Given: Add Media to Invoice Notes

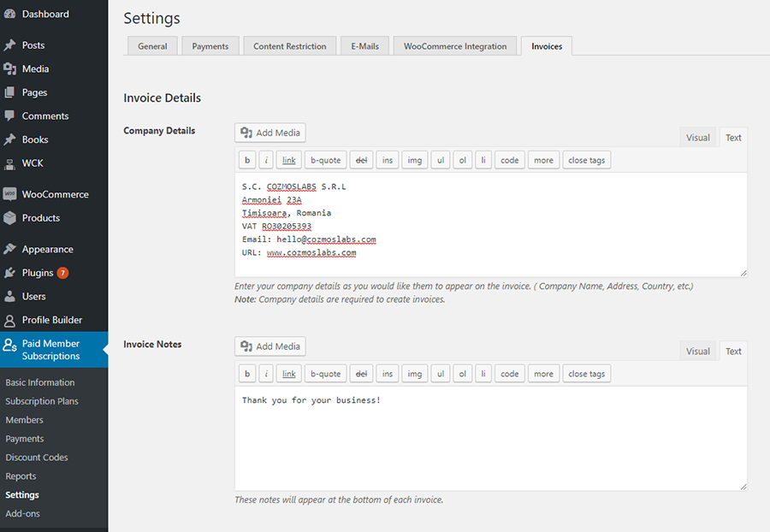Looking at the screenshot, I should 270,346.
